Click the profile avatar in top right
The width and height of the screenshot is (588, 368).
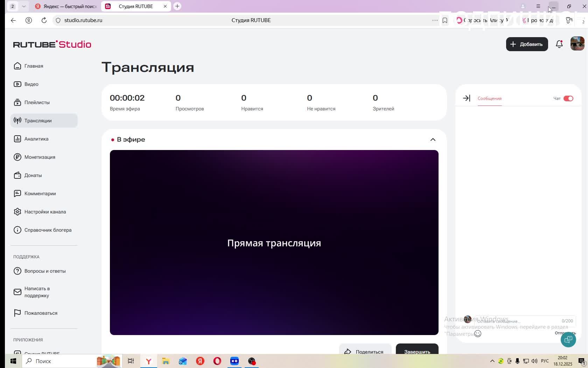(577, 43)
